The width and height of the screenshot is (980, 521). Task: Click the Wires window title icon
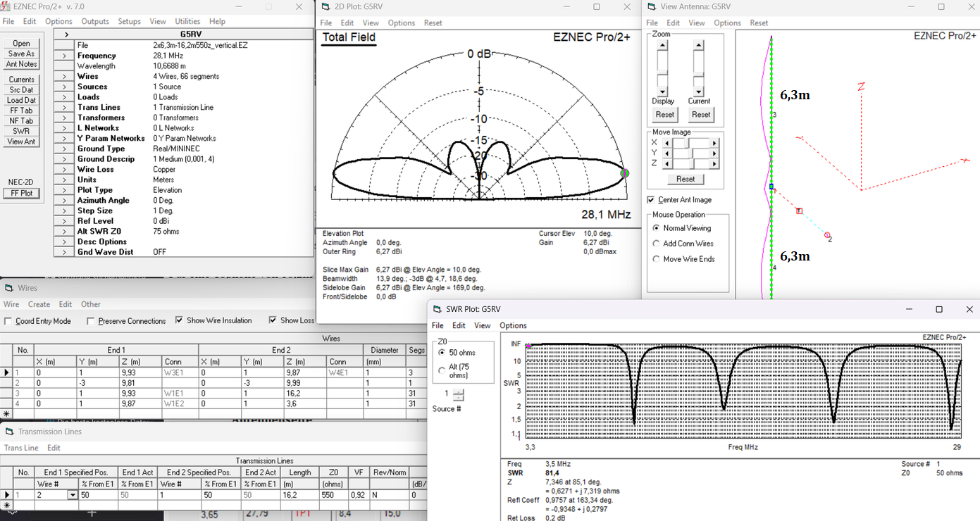click(x=9, y=288)
